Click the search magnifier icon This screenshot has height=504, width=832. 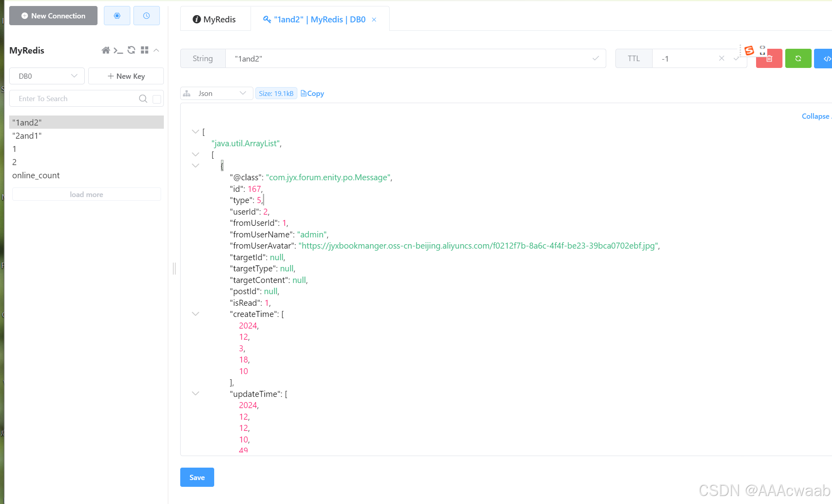[x=143, y=99]
